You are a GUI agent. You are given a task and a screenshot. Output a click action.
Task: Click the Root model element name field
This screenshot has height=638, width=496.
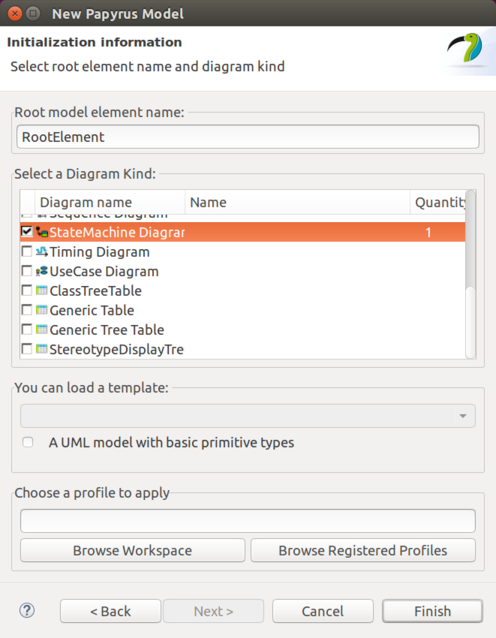click(248, 137)
